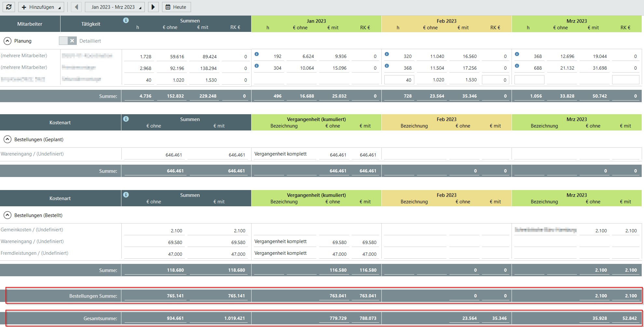Advance to the next period with right arrow
Viewport: 644px width, 327px height.
coord(153,7)
